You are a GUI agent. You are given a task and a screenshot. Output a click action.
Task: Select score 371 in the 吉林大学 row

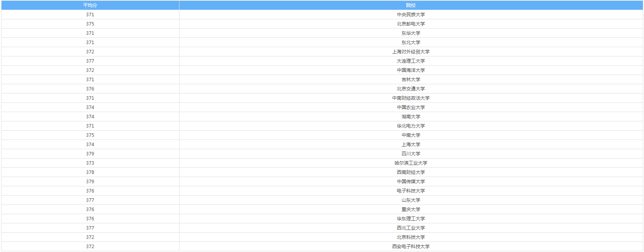[x=90, y=80]
